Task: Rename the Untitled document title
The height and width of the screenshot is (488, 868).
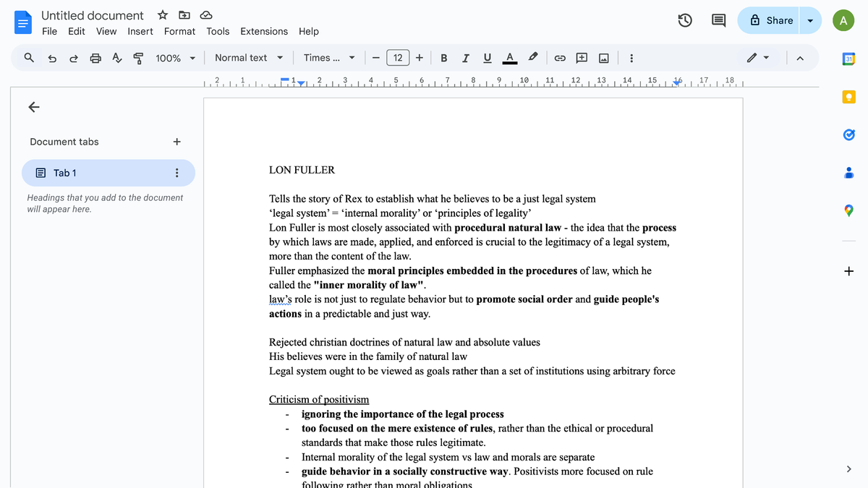Action: [93, 15]
